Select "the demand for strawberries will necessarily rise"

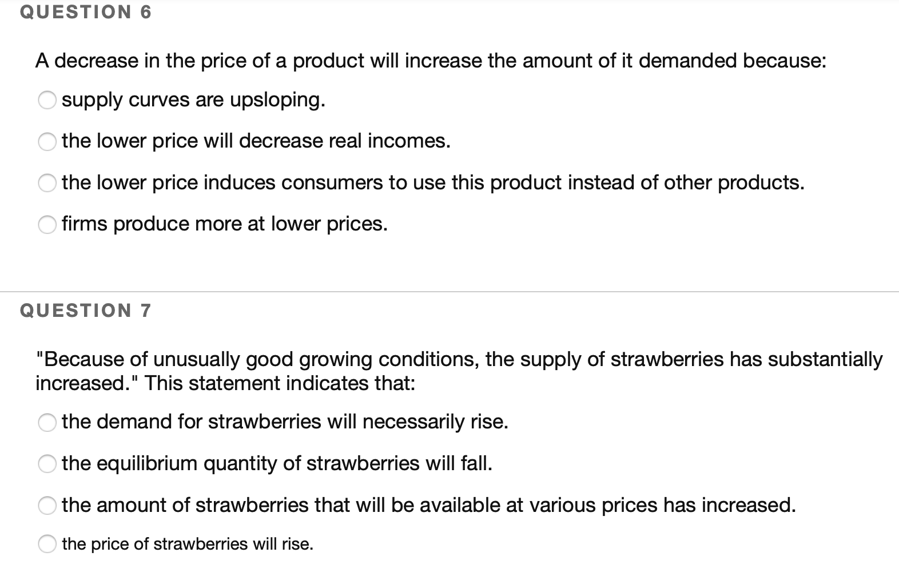[x=48, y=423]
